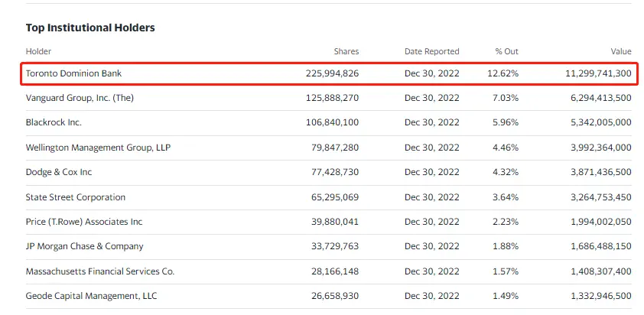Select Geode Capital Management, LLC name
Screen dimensions: 644x315
(x=91, y=296)
